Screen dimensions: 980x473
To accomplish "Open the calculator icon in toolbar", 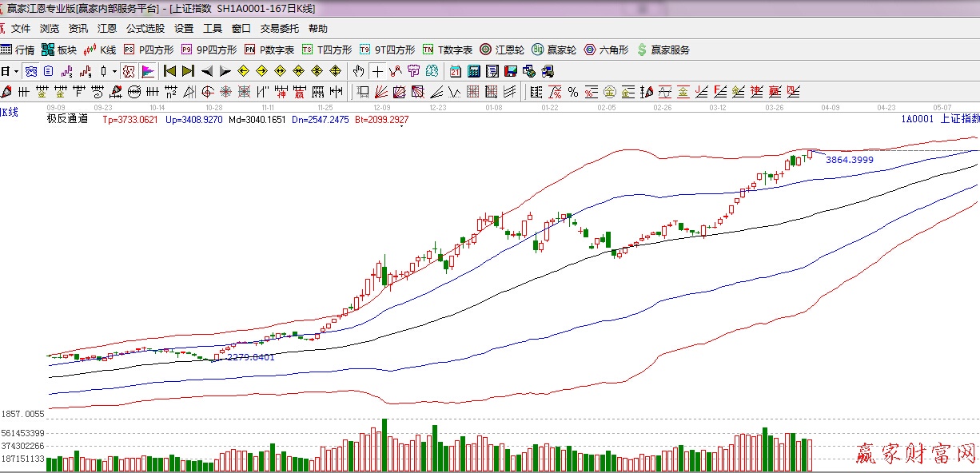I will [x=473, y=71].
